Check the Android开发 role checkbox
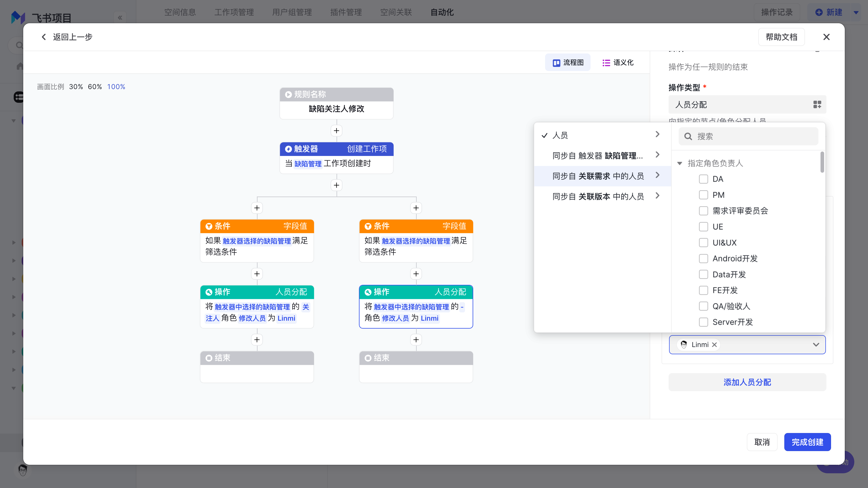868x488 pixels. click(703, 258)
